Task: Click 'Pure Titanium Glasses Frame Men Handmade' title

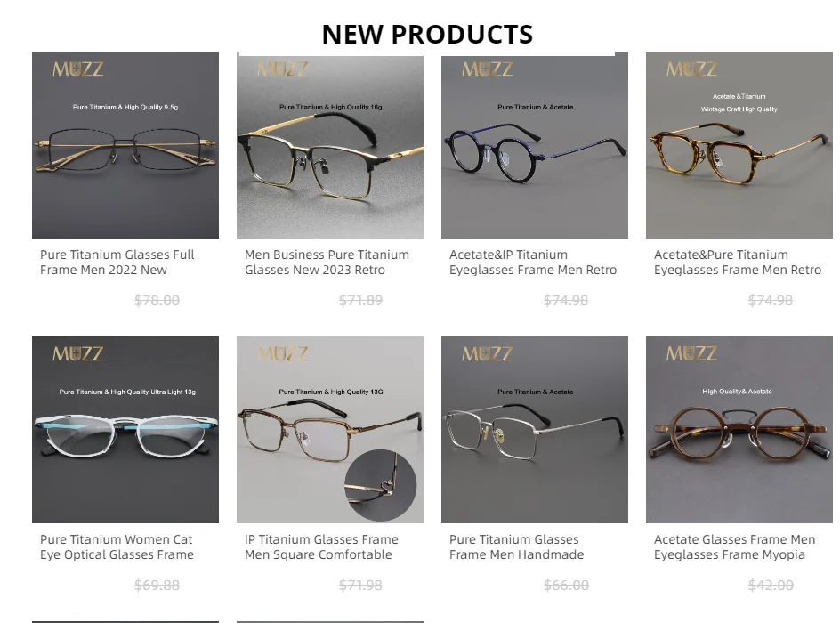Action: 516,547
